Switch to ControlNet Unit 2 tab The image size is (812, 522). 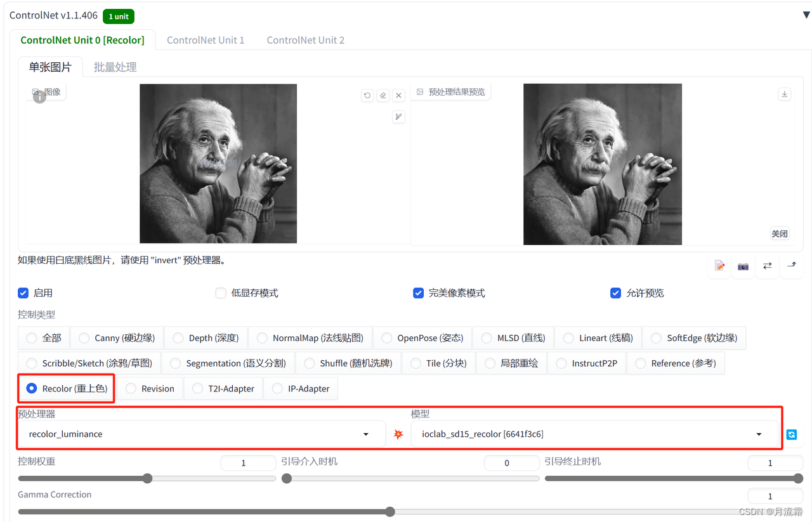[x=306, y=40]
